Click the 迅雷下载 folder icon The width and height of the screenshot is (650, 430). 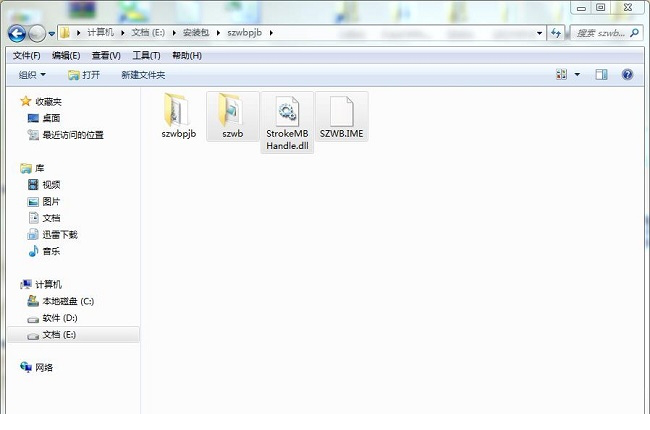point(33,235)
